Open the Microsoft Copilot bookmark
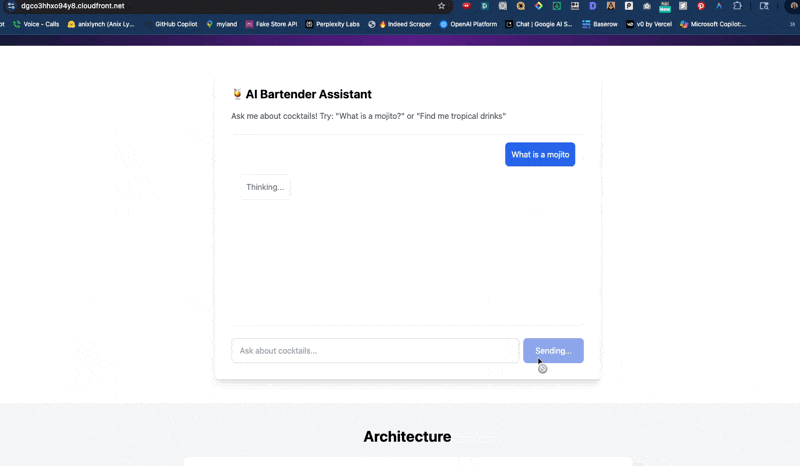This screenshot has width=800, height=466. pos(713,24)
